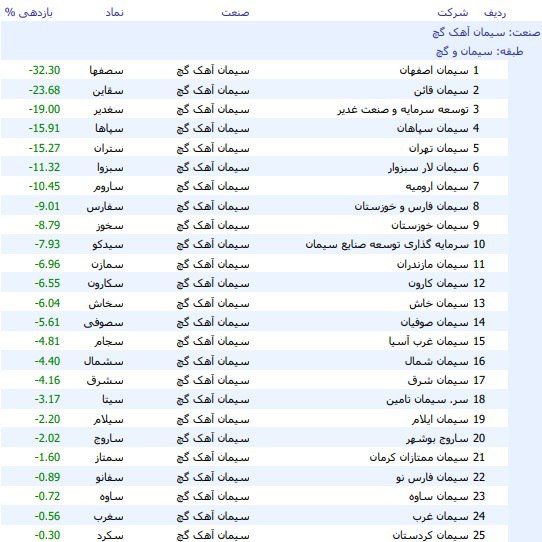This screenshot has height=542, width=542.
Task: Click symbol ساروم
Action: 109,187
